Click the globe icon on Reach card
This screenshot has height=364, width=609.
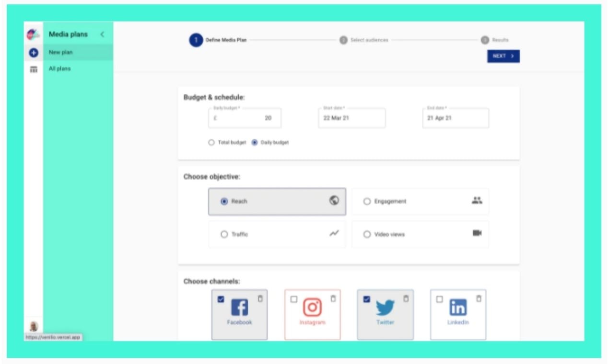click(x=334, y=201)
